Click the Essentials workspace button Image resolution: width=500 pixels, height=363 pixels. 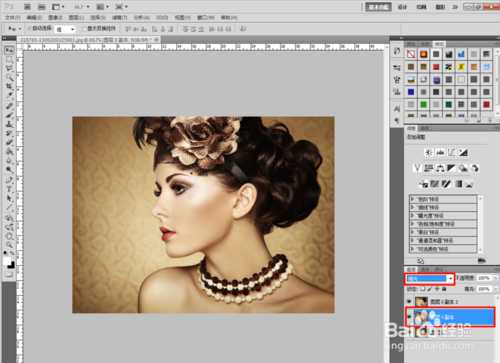378,7
